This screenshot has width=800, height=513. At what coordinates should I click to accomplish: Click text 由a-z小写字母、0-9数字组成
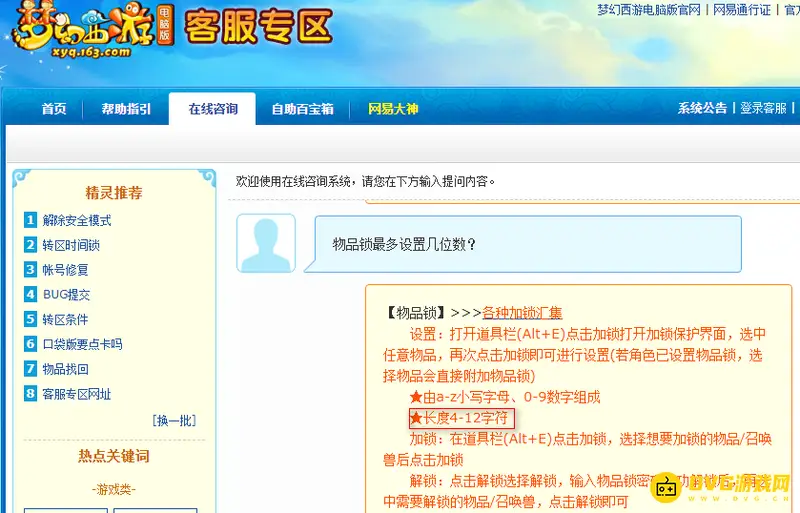coord(512,397)
